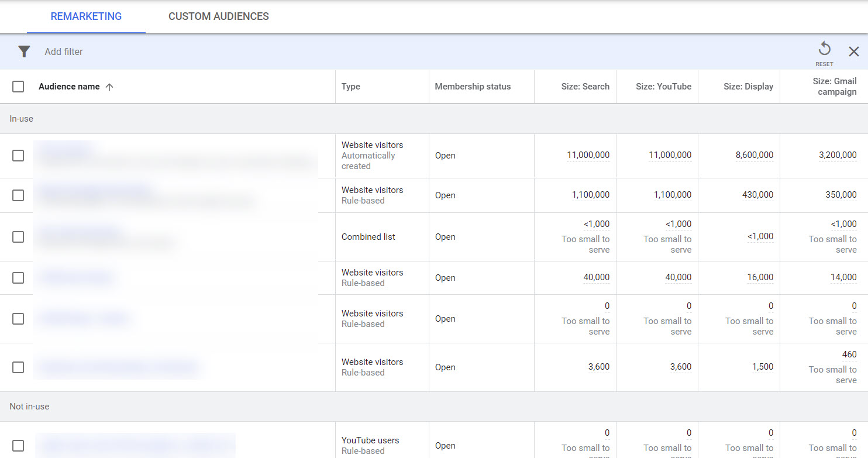Check the 40,000-member website visitors audience checkbox
This screenshot has width=868, height=458.
tap(18, 277)
